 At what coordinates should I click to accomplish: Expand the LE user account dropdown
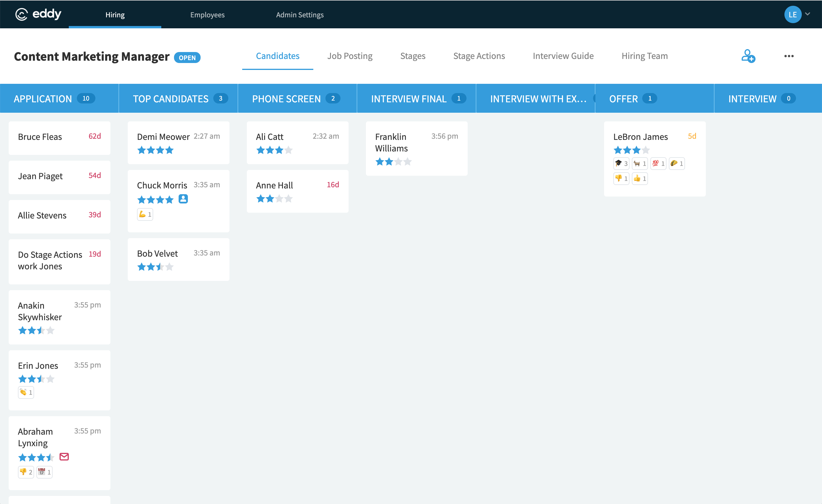(x=793, y=14)
